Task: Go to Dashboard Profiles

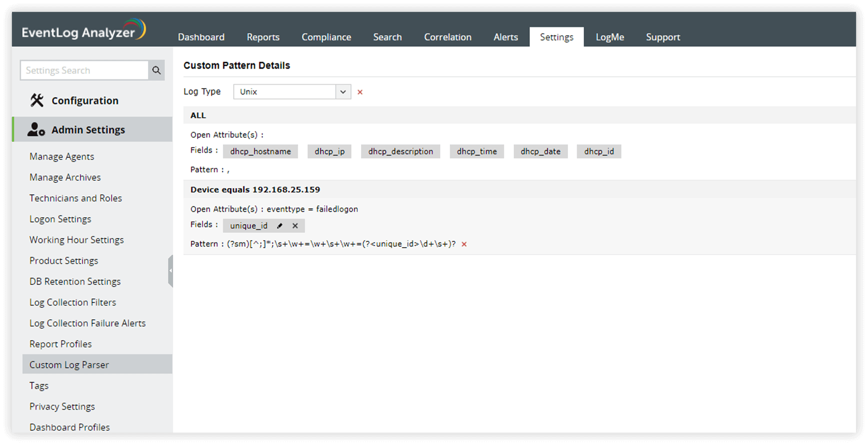Action: 70,427
